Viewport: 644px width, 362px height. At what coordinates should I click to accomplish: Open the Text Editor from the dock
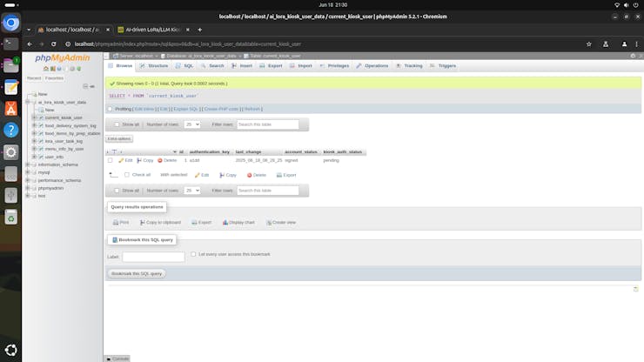[11, 87]
